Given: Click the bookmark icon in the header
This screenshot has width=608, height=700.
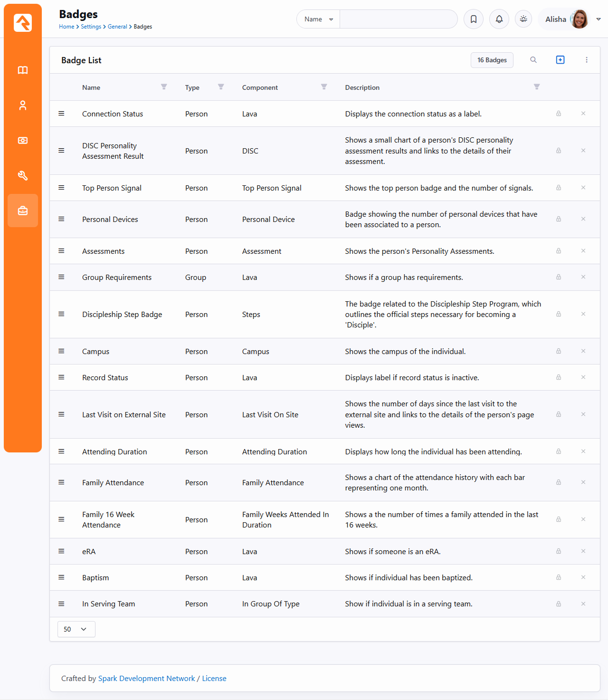Looking at the screenshot, I should point(473,19).
